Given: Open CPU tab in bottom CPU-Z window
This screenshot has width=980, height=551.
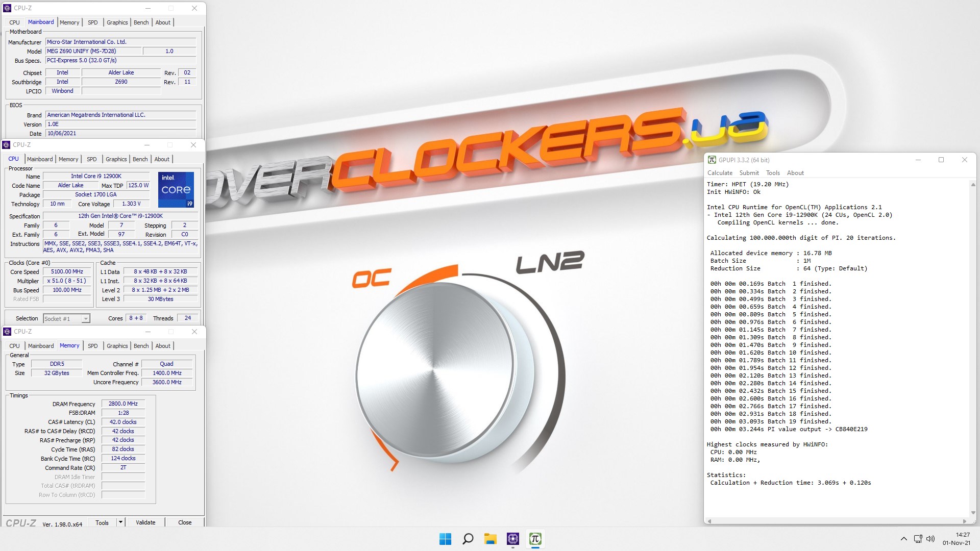Looking at the screenshot, I should (x=14, y=346).
